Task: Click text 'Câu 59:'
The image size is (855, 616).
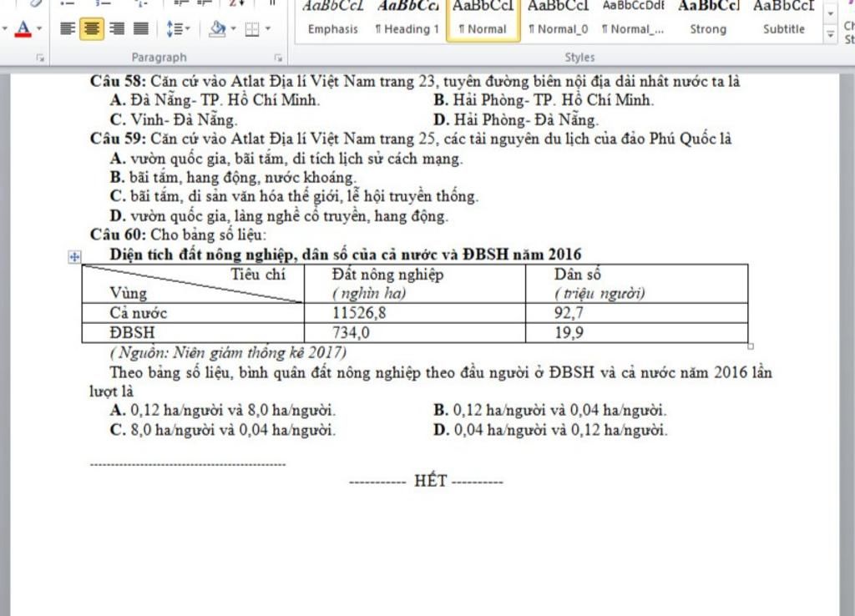Action: coord(118,139)
